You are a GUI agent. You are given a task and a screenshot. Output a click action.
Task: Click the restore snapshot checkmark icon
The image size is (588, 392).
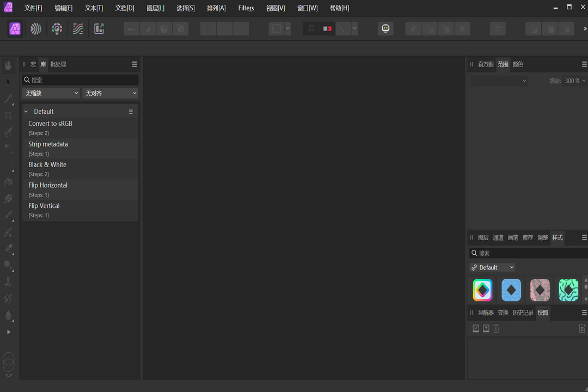pos(475,328)
